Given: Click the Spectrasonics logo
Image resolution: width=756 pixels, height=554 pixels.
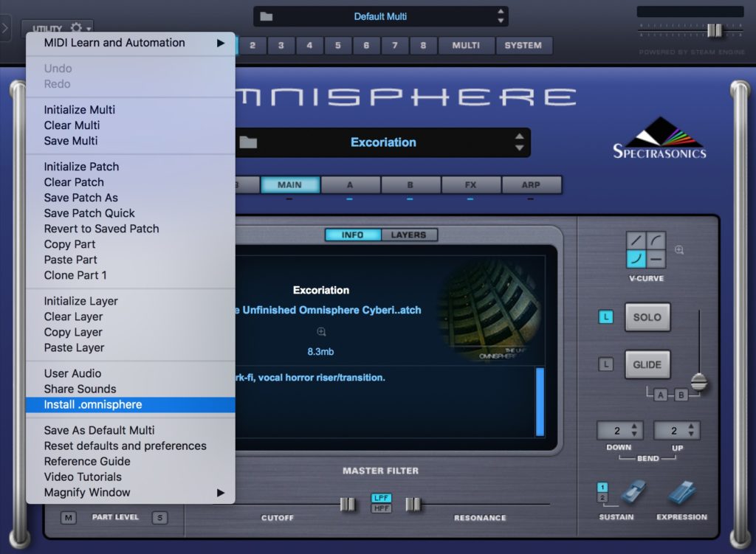Looking at the screenshot, I should pos(659,138).
